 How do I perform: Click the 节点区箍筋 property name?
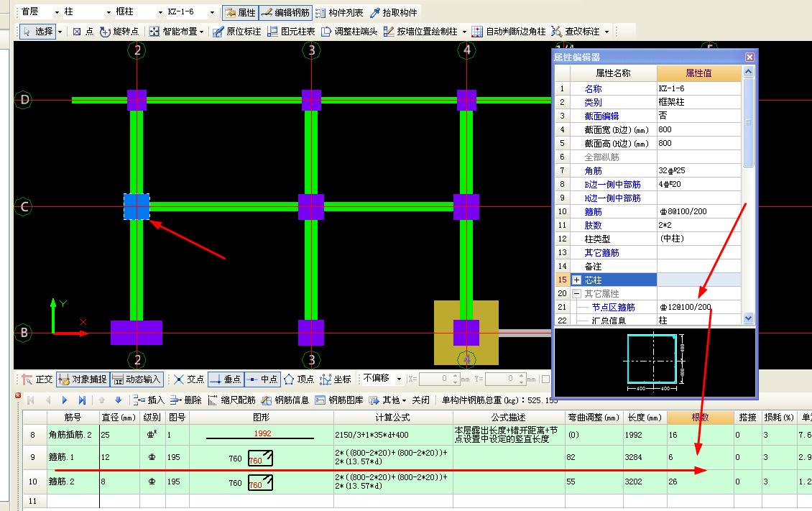point(613,308)
